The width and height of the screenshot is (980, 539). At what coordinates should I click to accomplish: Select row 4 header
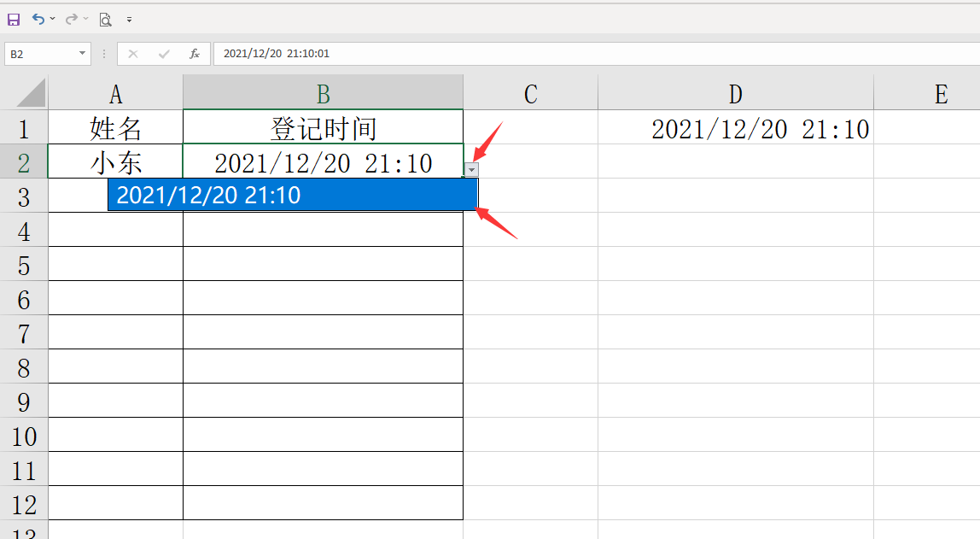point(24,230)
